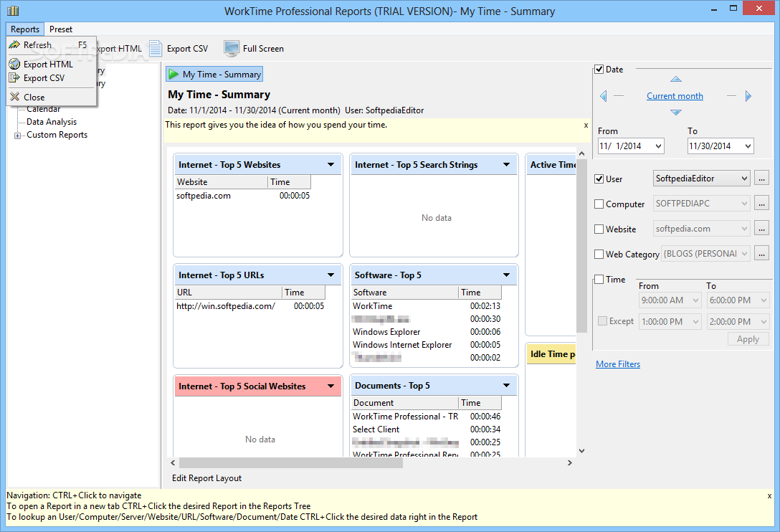This screenshot has width=780, height=532.
Task: Click the report scroll down arrow
Action: pos(581,451)
